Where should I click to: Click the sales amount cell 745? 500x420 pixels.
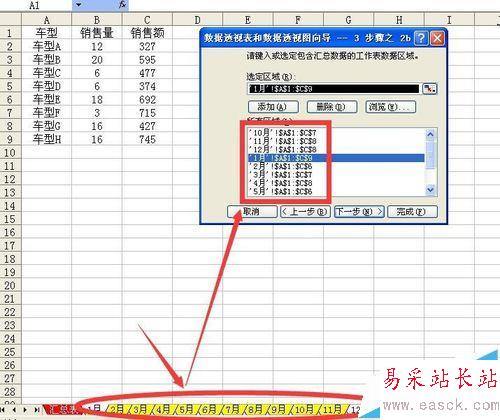pyautogui.click(x=147, y=139)
